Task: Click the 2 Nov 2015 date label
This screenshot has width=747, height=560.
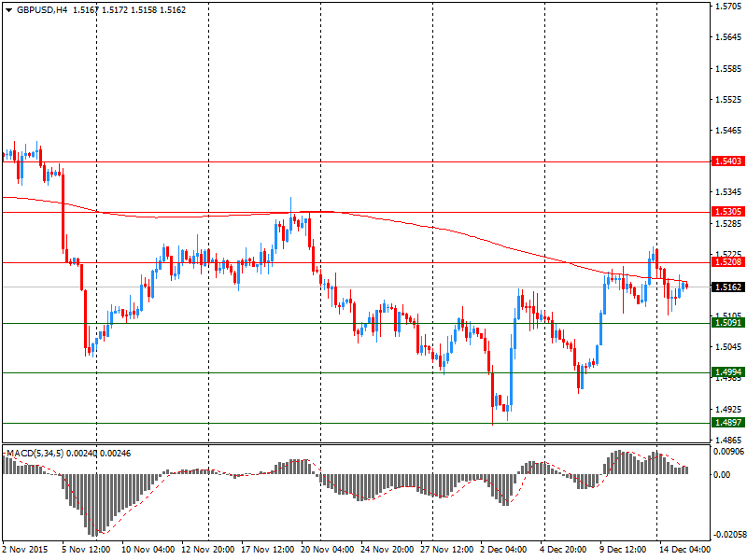Action: pyautogui.click(x=25, y=550)
